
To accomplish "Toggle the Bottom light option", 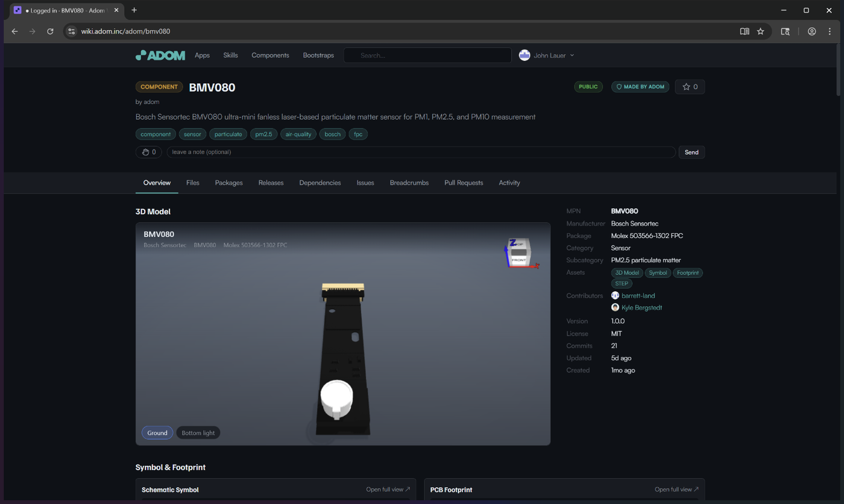I will coord(198,433).
